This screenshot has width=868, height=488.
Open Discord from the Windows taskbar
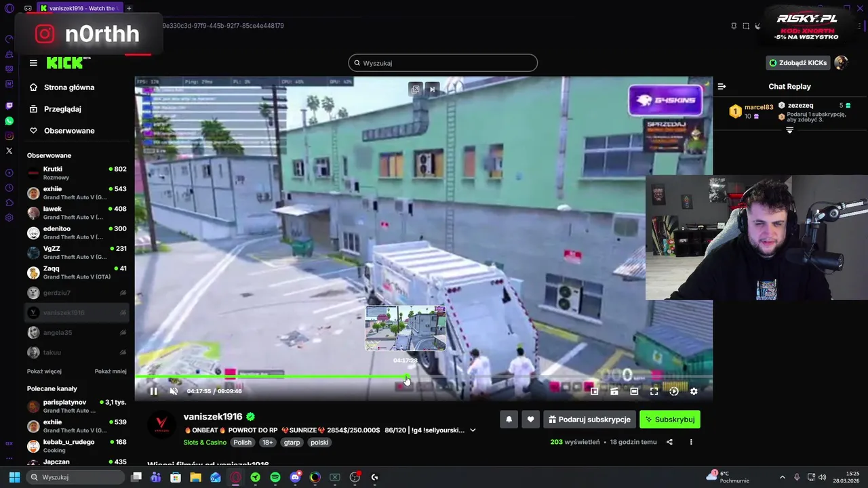pos(295,477)
